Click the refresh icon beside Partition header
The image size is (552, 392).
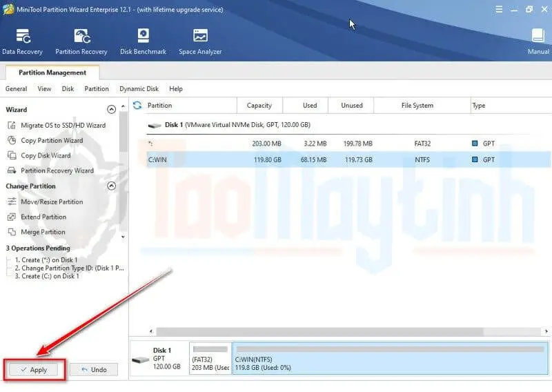(x=137, y=106)
